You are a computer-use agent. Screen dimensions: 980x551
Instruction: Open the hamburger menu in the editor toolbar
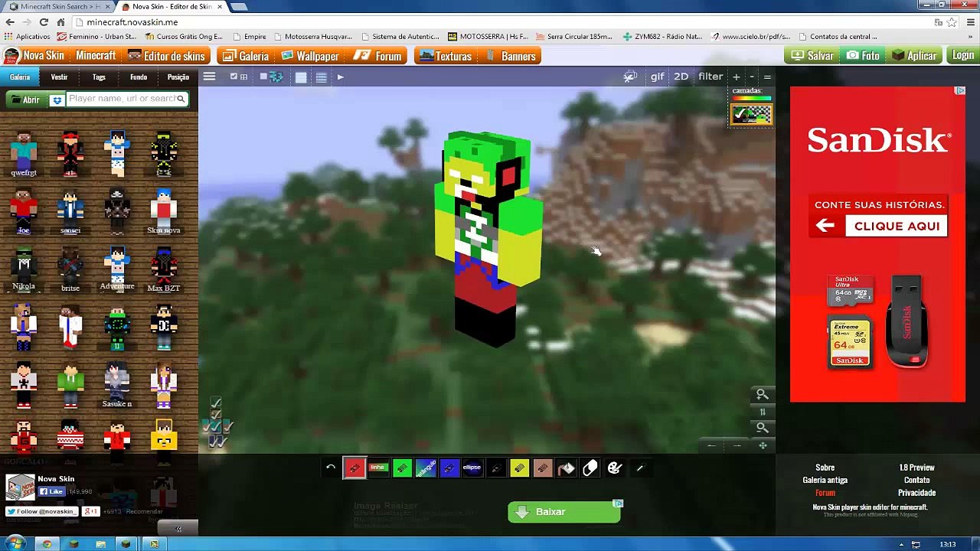pyautogui.click(x=209, y=77)
